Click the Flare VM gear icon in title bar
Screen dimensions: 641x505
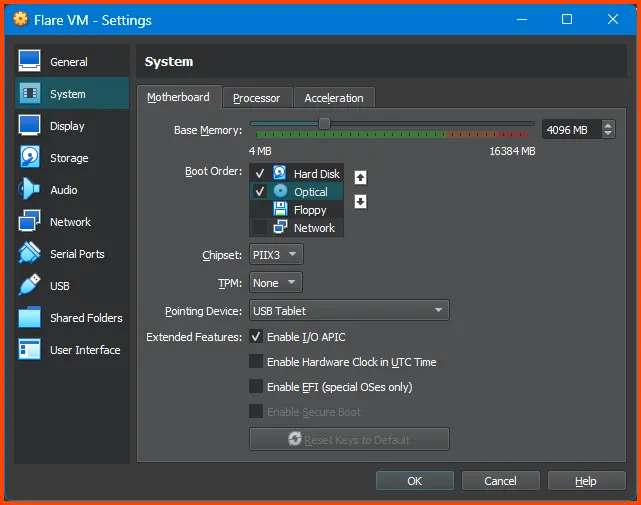(x=20, y=19)
